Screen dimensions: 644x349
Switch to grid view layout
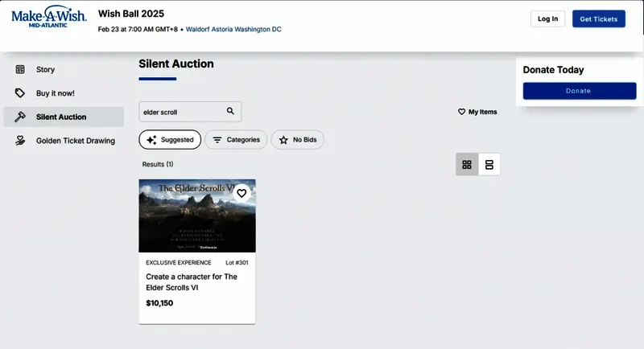tap(467, 165)
